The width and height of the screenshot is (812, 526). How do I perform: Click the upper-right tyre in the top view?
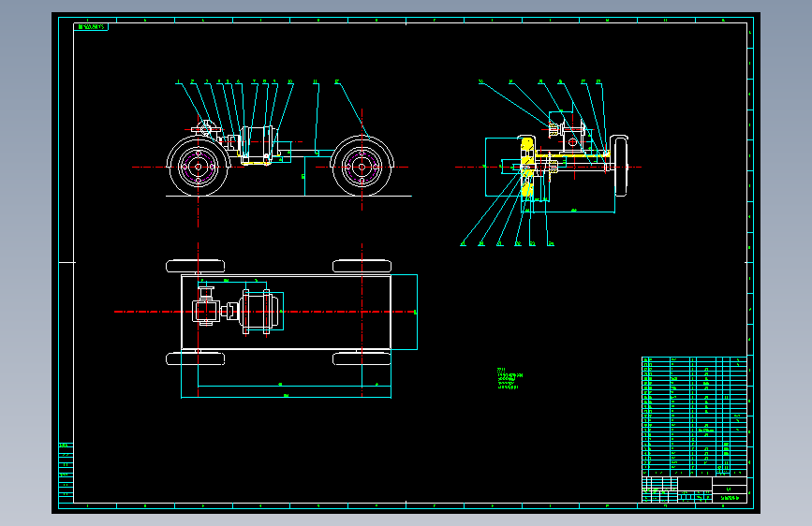pyautogui.click(x=362, y=266)
